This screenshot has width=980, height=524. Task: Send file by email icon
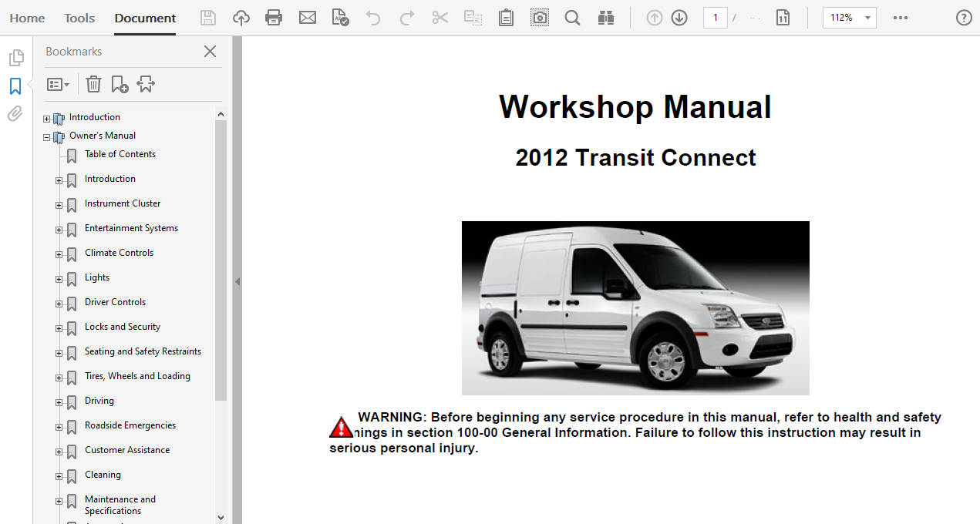tap(308, 18)
